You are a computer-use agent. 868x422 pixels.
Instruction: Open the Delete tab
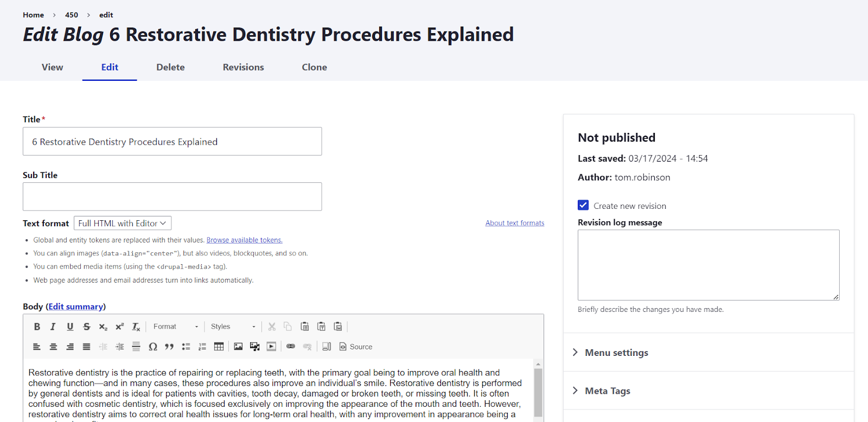pyautogui.click(x=170, y=67)
